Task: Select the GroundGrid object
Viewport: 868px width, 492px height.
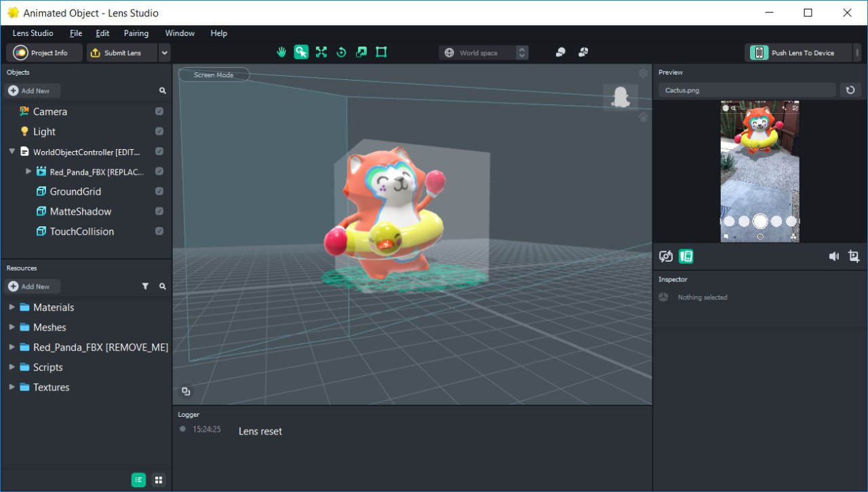Action: pyautogui.click(x=75, y=192)
